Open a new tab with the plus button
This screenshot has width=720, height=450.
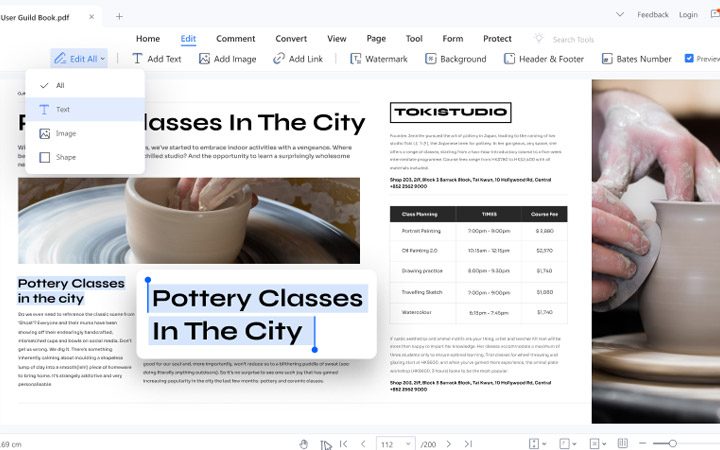point(119,17)
